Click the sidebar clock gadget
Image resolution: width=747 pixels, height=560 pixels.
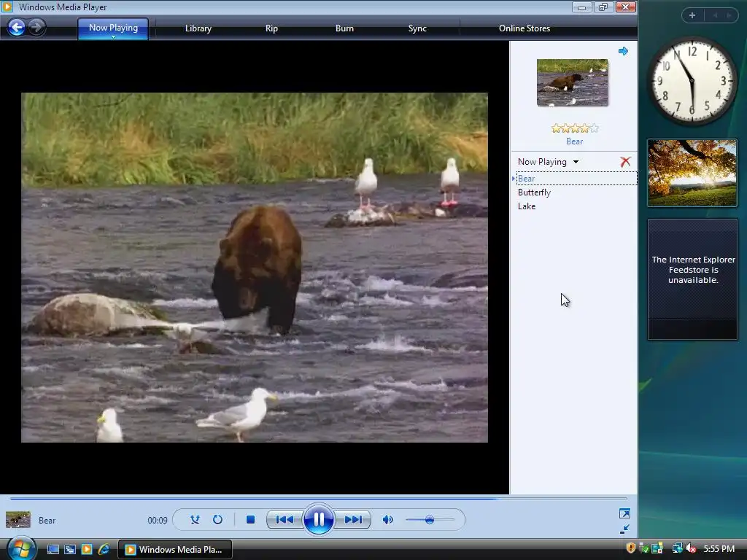[x=692, y=82]
